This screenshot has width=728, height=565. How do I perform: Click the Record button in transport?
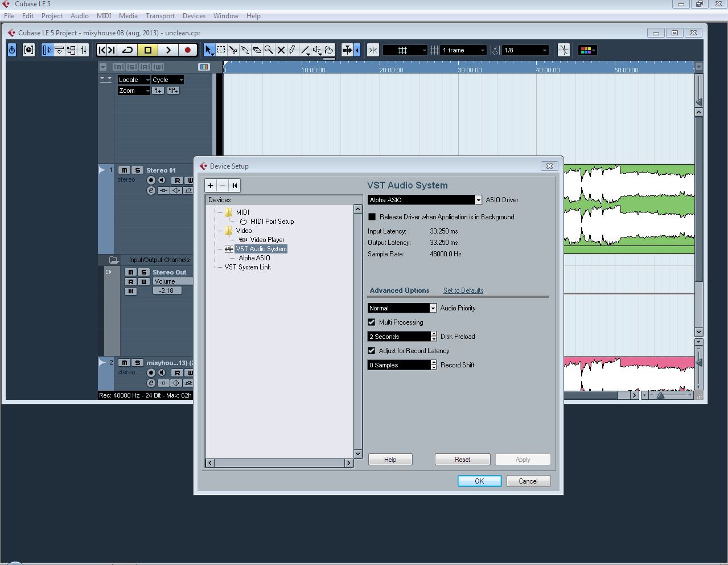(187, 50)
